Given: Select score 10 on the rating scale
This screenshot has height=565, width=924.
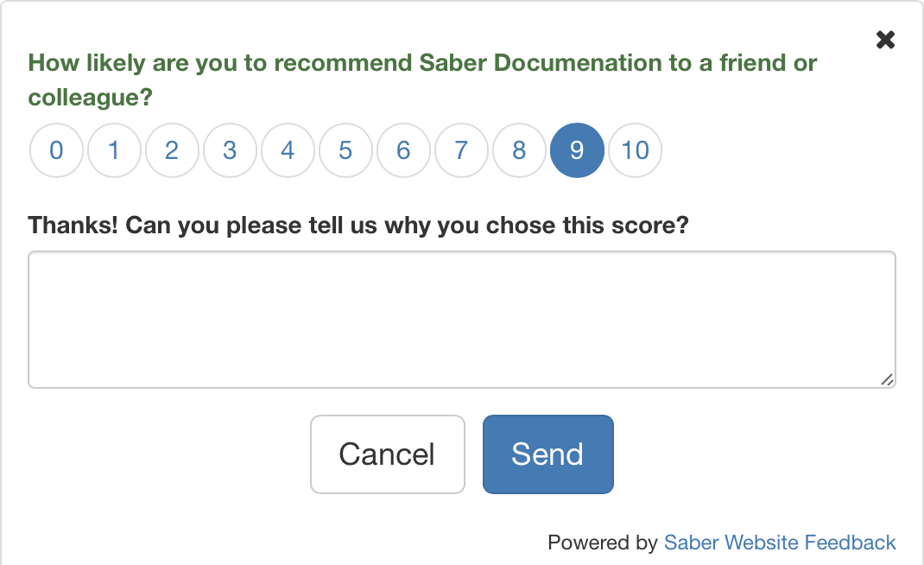Looking at the screenshot, I should 635,150.
